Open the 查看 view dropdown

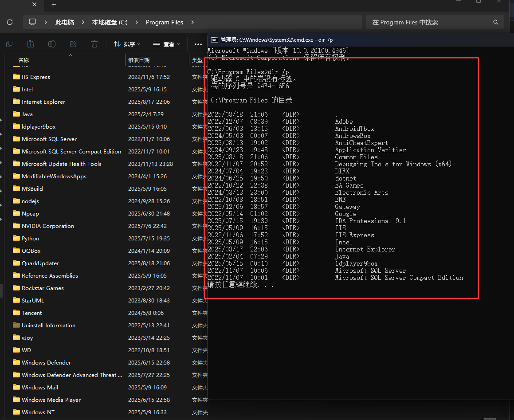click(166, 44)
